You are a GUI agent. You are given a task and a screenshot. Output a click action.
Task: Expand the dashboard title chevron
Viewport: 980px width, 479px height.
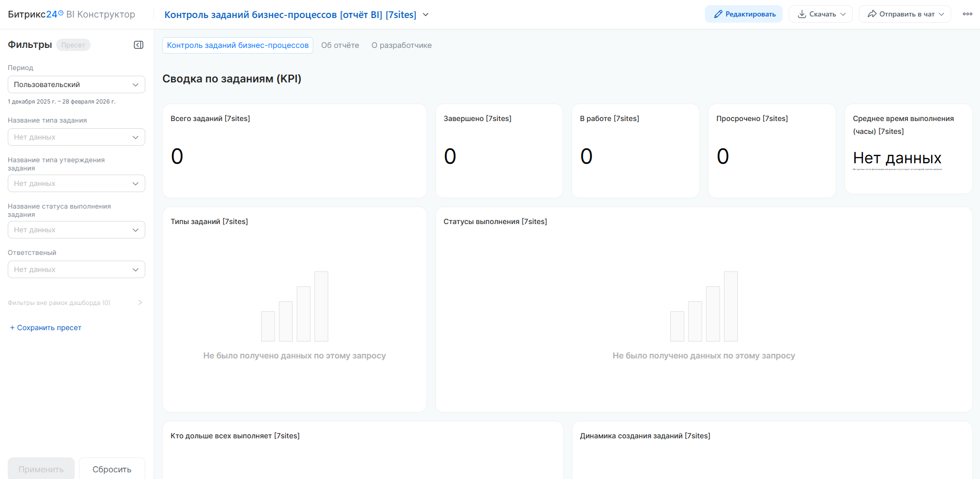point(426,14)
